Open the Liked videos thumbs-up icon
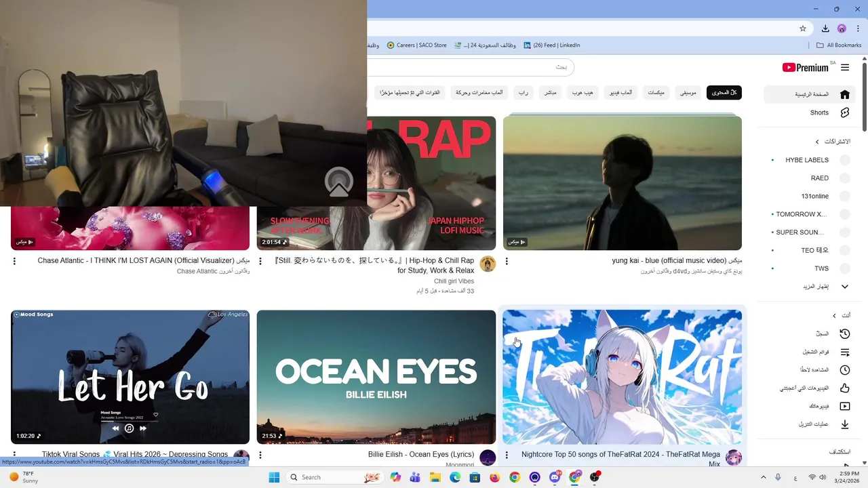 [x=845, y=388]
